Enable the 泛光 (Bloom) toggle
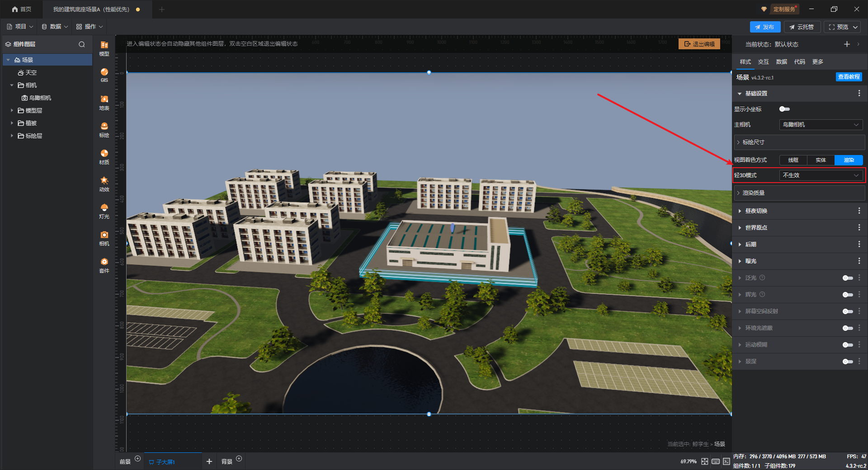868x470 pixels. pos(848,278)
